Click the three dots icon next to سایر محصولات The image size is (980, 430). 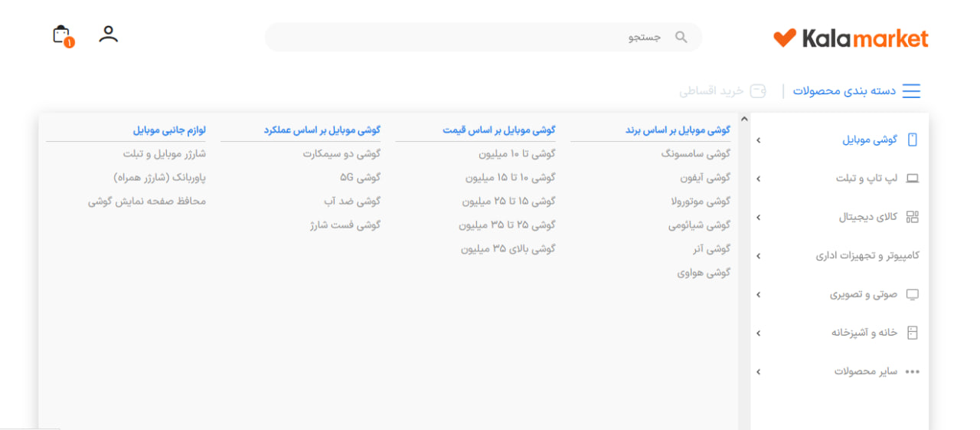[912, 372]
